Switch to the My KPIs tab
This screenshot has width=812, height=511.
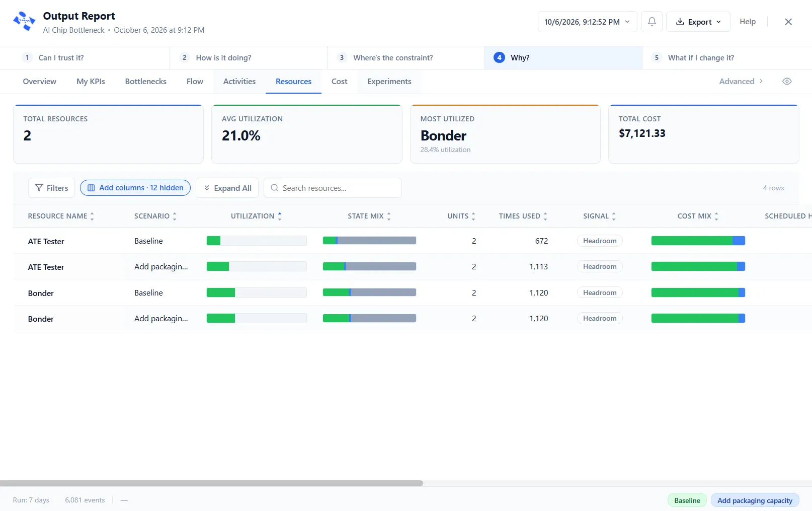[x=91, y=82]
